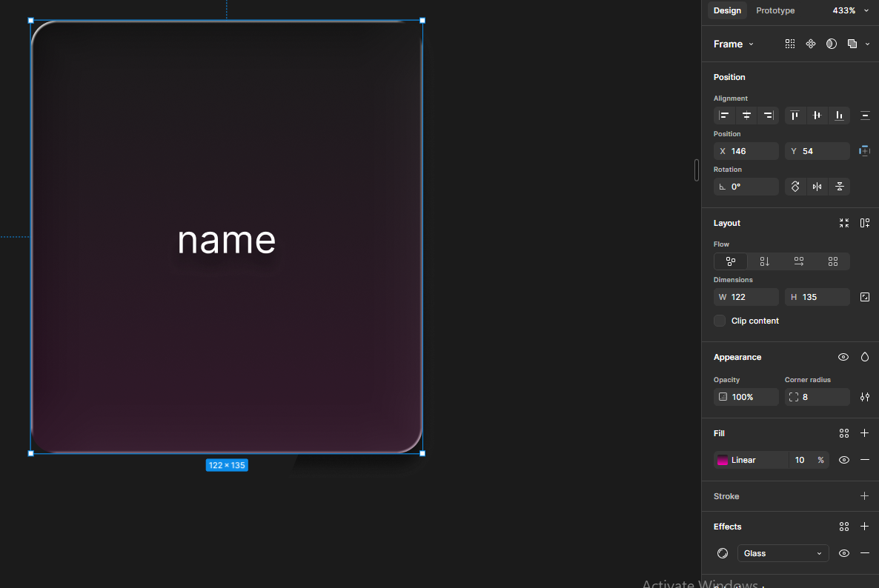Expand the boolean operations chevron
Screen dimensions: 879x588
[867, 44]
